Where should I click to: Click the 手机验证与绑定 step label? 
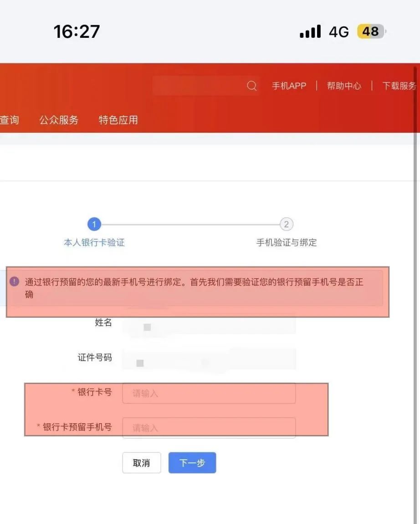pos(286,243)
